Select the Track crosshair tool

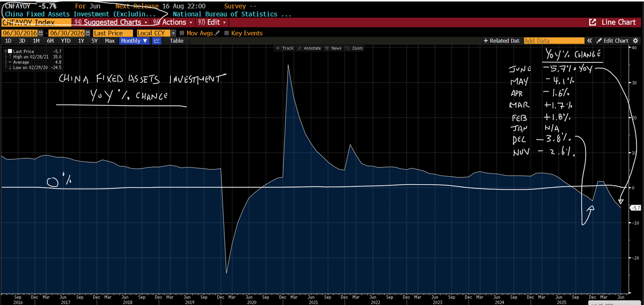284,48
